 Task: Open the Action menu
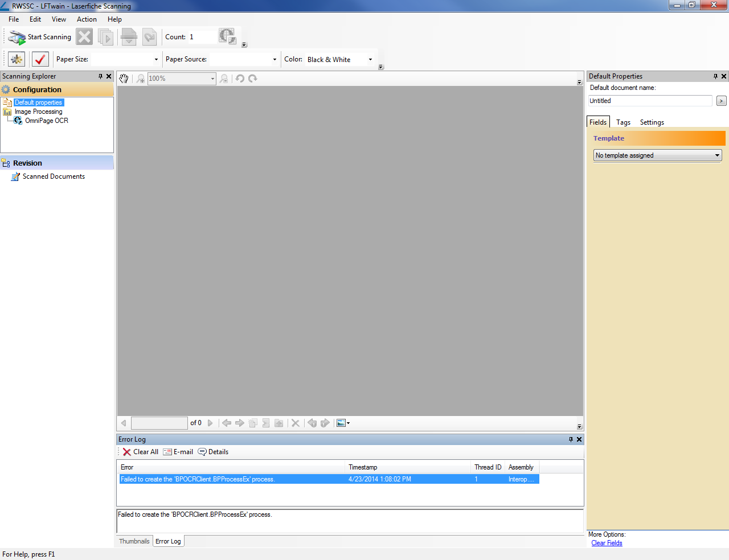click(87, 19)
